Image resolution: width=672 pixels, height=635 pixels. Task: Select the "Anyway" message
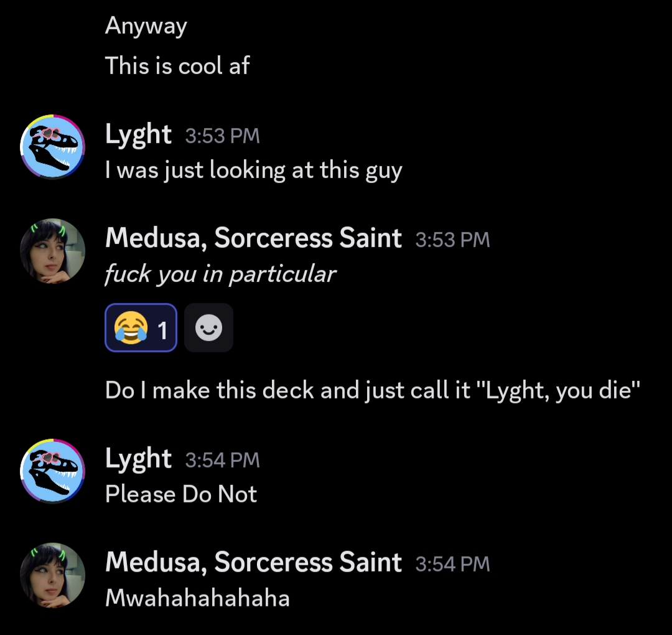146,26
